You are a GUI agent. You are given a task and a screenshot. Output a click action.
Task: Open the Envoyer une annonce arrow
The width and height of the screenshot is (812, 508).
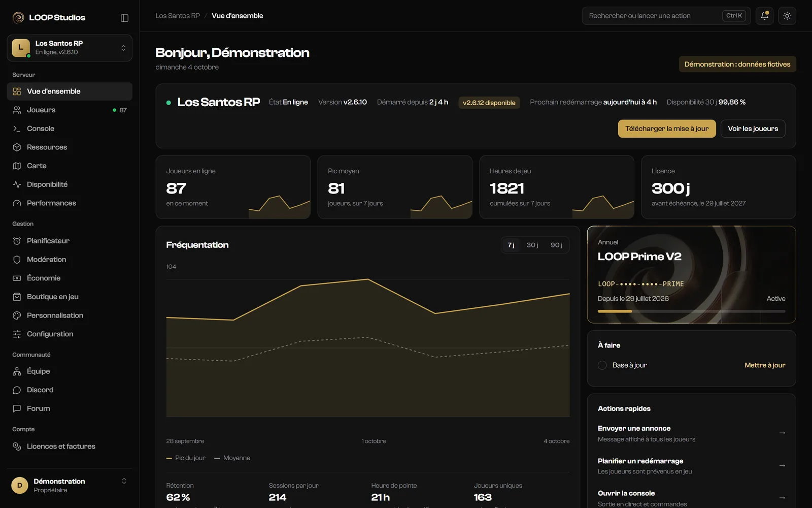coord(782,433)
